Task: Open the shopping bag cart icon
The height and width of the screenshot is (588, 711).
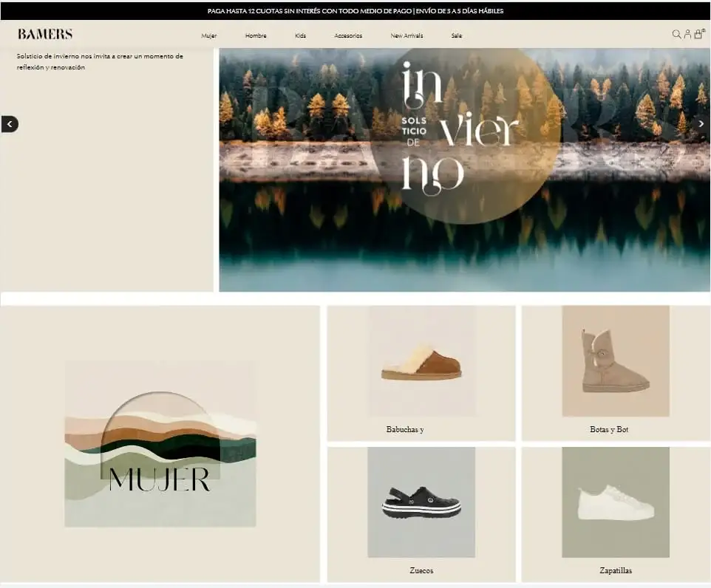Action: point(698,34)
